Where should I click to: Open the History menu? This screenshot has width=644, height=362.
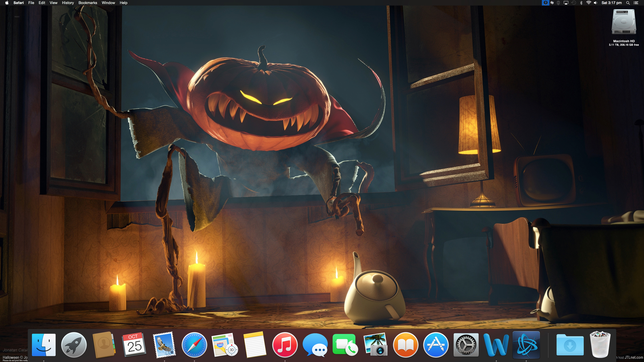click(x=68, y=3)
